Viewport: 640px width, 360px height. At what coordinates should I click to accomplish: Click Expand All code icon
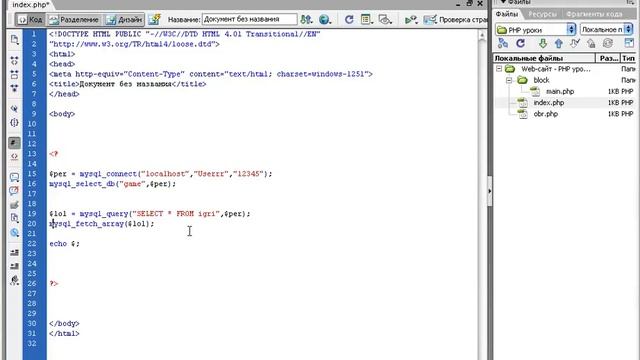click(x=14, y=88)
